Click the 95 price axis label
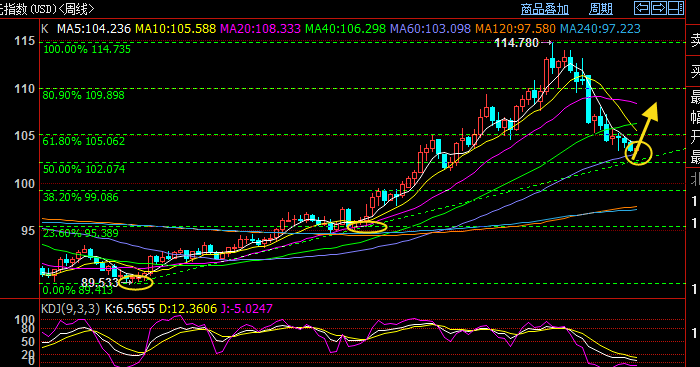The image size is (700, 367). [28, 231]
